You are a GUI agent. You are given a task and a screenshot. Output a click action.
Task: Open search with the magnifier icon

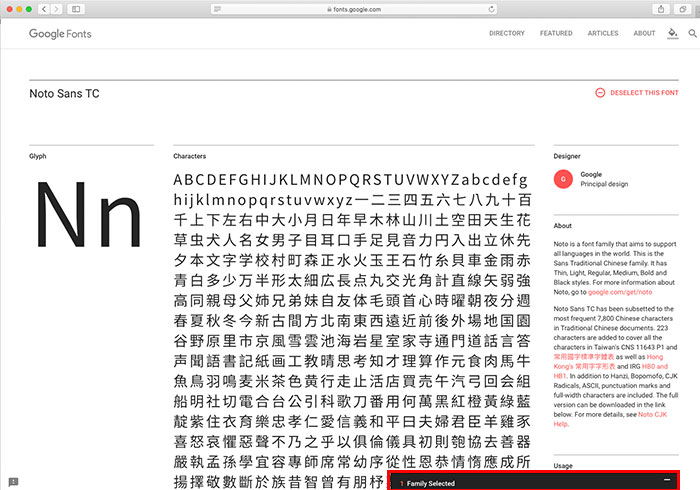[x=692, y=33]
